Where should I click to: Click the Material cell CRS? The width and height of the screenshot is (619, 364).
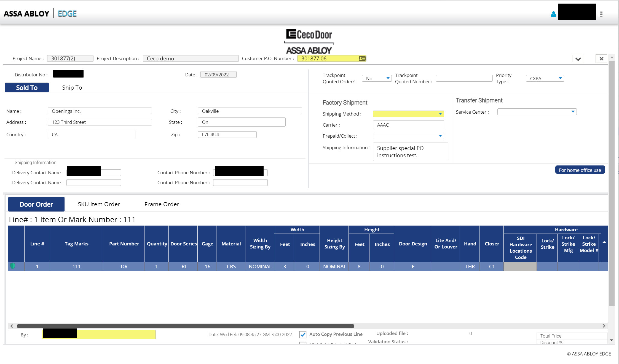(x=231, y=266)
